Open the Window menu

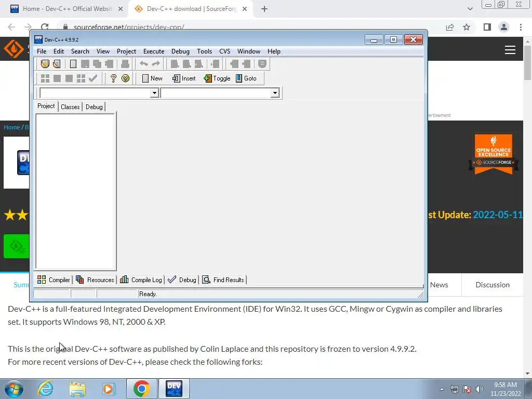[249, 51]
